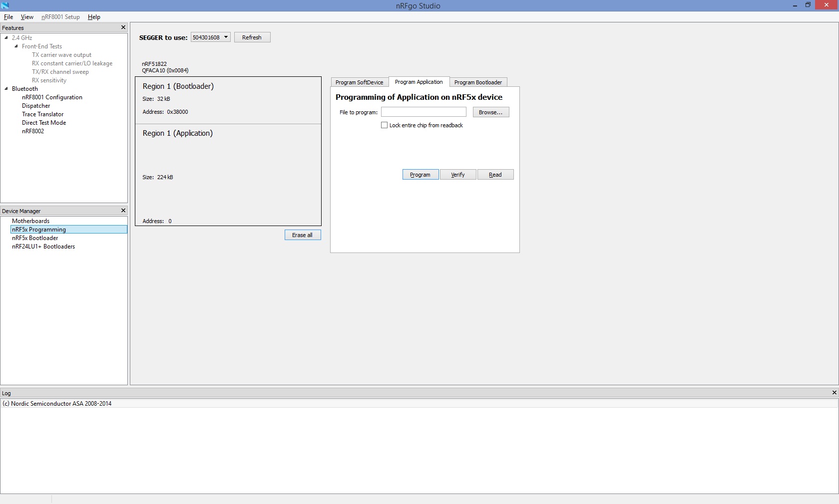Viewport: 839px width, 504px height.
Task: Restore down the nRFgo Studio window
Action: point(808,5)
